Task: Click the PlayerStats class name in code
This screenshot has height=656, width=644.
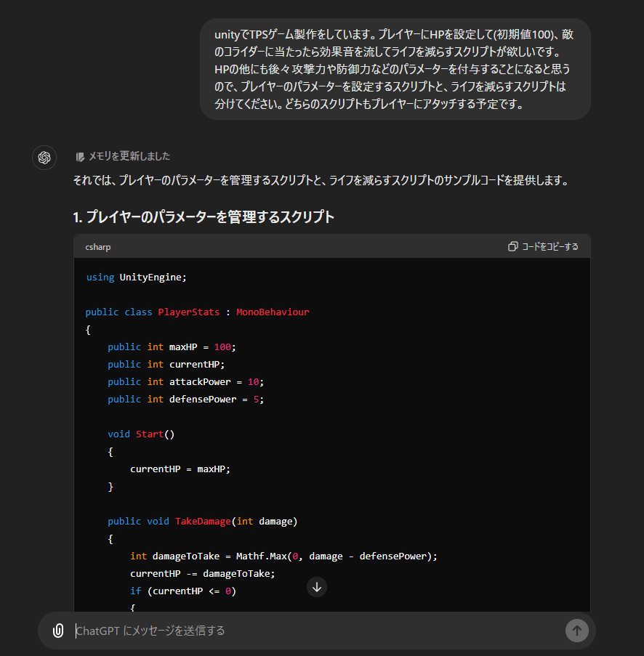Action: coord(188,312)
